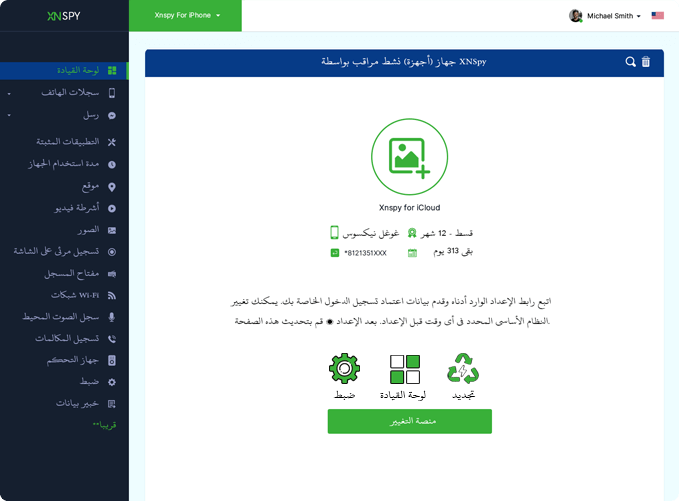Open تسجيل المكالمات in the sidebar
Image resolution: width=679 pixels, height=501 pixels.
[67, 338]
